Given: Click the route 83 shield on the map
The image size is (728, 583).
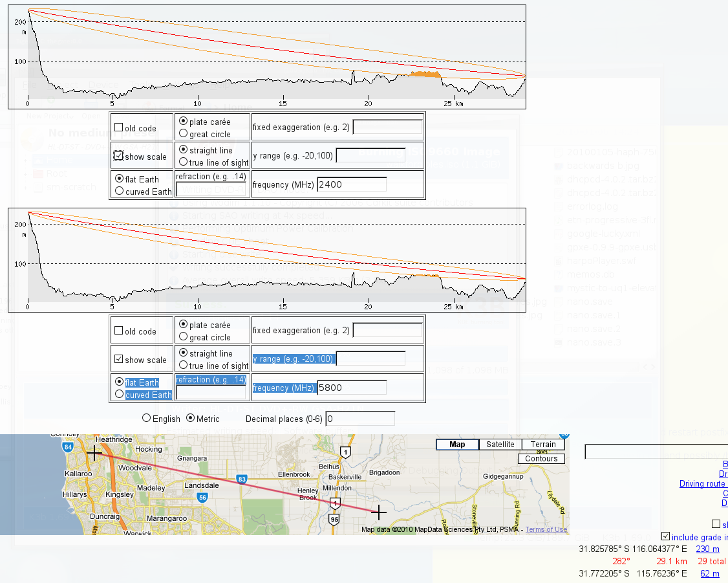Looking at the screenshot, I should tap(242, 479).
